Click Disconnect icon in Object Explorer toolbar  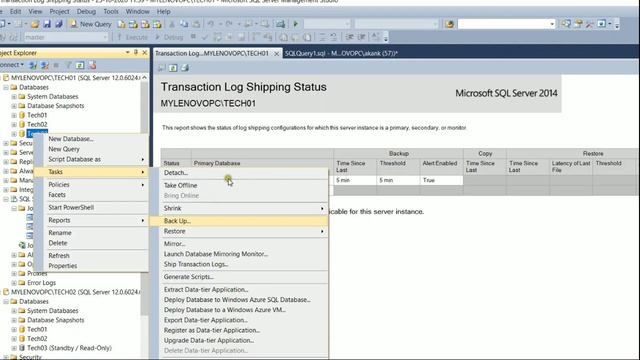point(44,65)
